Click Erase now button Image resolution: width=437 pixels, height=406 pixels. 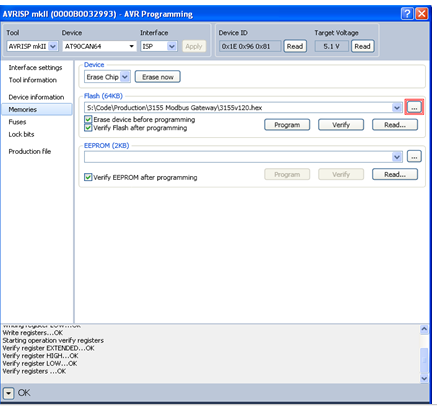coord(158,77)
